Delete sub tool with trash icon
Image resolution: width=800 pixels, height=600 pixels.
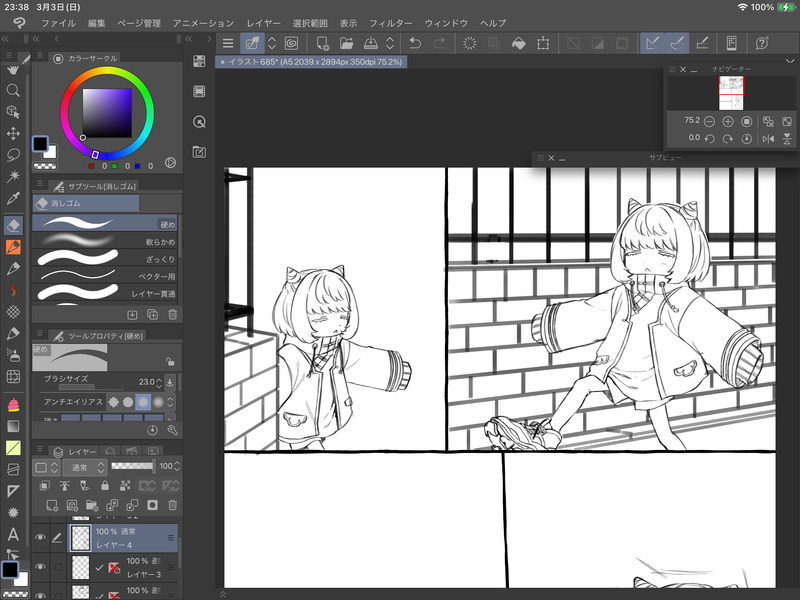(172, 314)
